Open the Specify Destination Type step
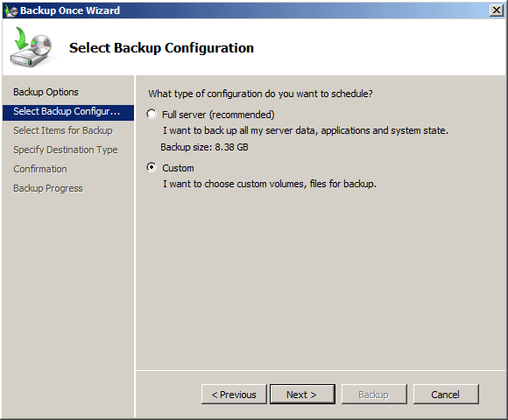This screenshot has height=420, width=508. (x=66, y=150)
